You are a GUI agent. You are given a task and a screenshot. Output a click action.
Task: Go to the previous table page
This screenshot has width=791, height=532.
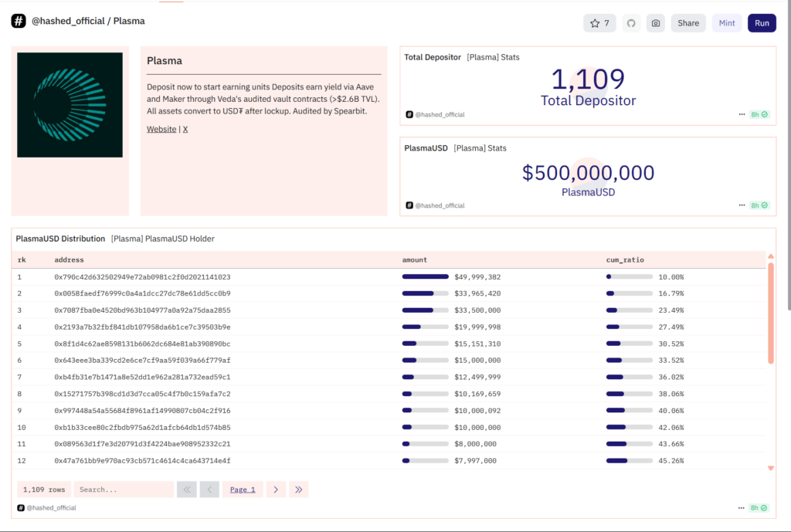209,490
